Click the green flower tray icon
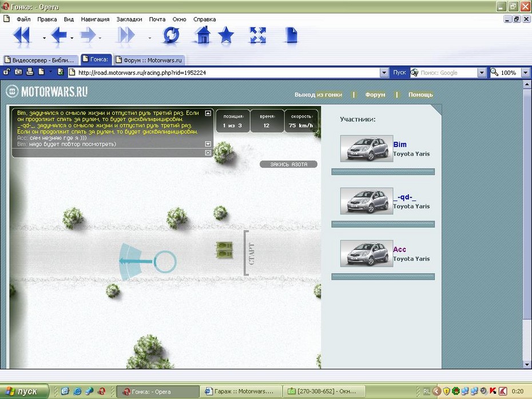This screenshot has height=399, width=532. point(456,391)
